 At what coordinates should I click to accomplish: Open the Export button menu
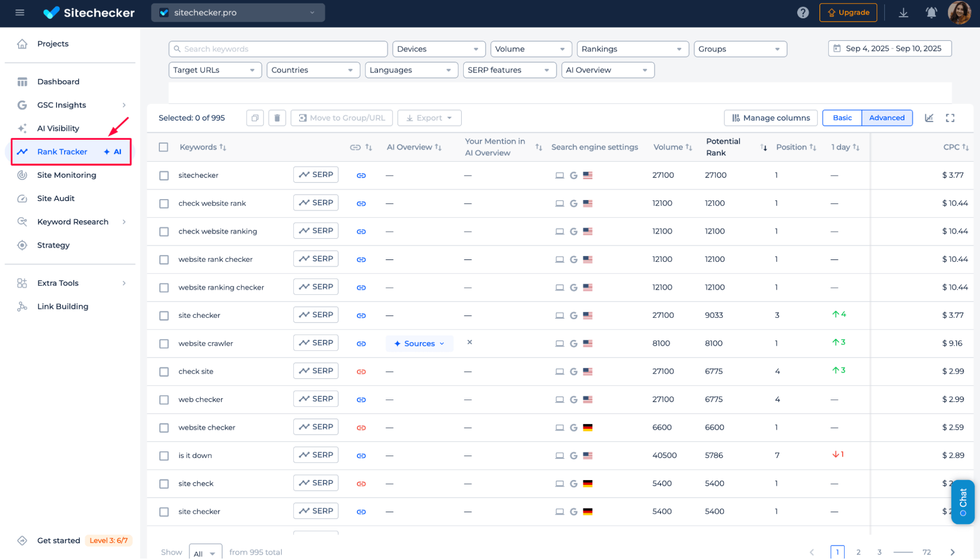pos(429,118)
